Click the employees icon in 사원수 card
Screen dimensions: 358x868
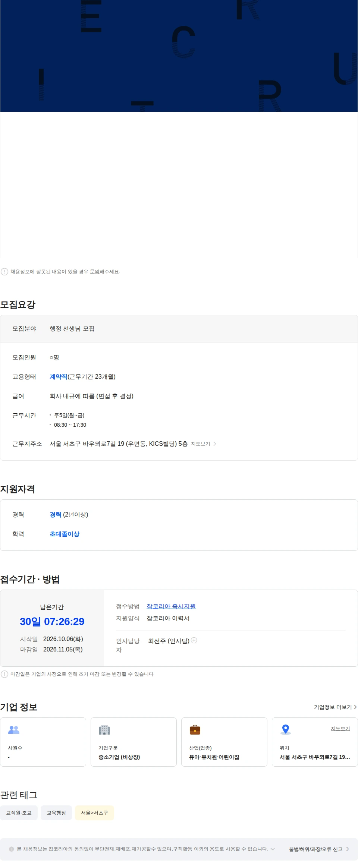coord(14,730)
